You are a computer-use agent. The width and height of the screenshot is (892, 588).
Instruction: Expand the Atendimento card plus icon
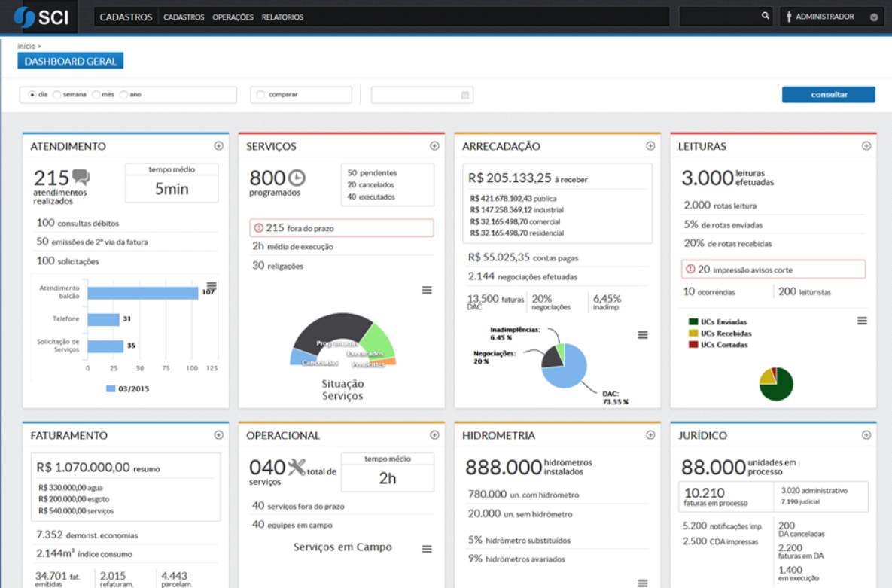218,146
